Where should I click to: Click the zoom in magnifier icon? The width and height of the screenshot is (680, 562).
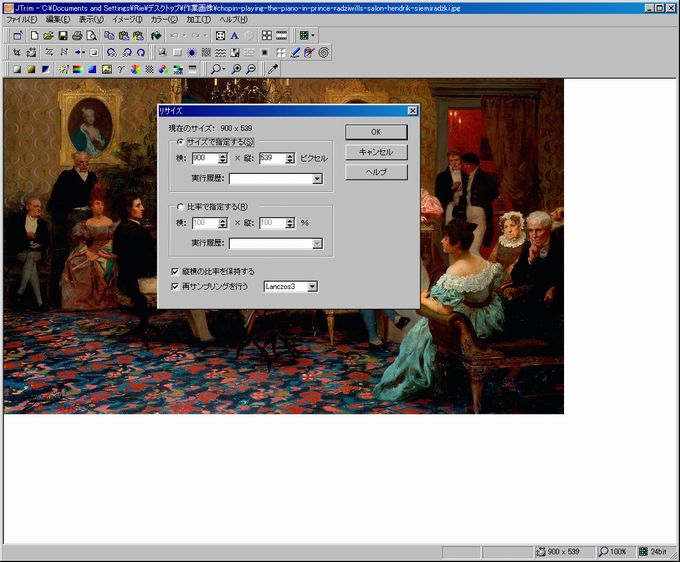236,69
